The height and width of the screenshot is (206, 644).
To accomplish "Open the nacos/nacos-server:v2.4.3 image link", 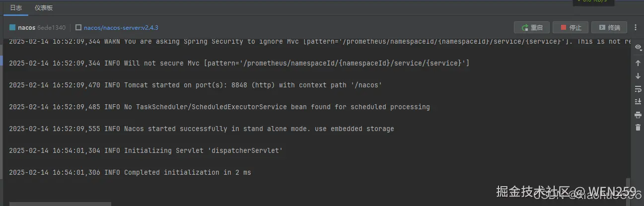I will 121,28.
